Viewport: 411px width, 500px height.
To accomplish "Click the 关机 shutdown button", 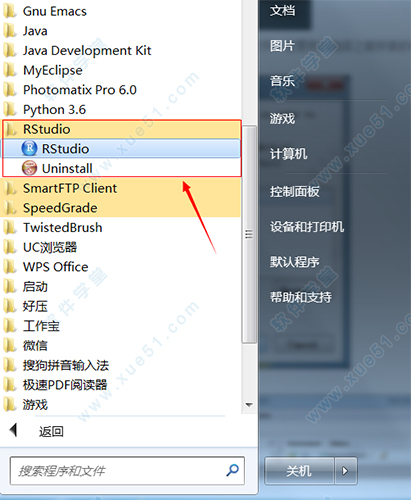I will click(299, 471).
